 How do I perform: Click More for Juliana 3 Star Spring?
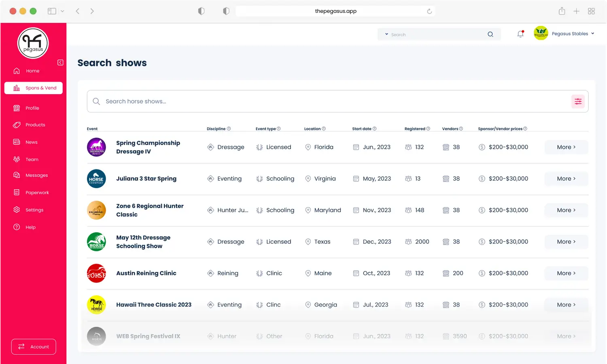pyautogui.click(x=566, y=179)
